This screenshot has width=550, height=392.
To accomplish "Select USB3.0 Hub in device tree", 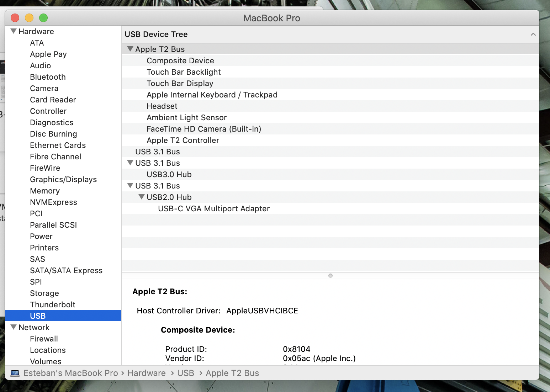I will click(169, 174).
